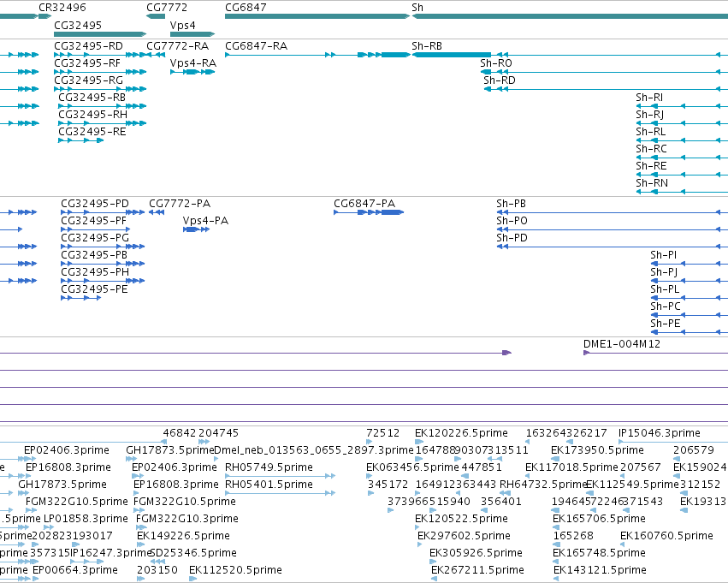Select the Sh-RB transcript label
728x583 pixels.
pos(427,46)
